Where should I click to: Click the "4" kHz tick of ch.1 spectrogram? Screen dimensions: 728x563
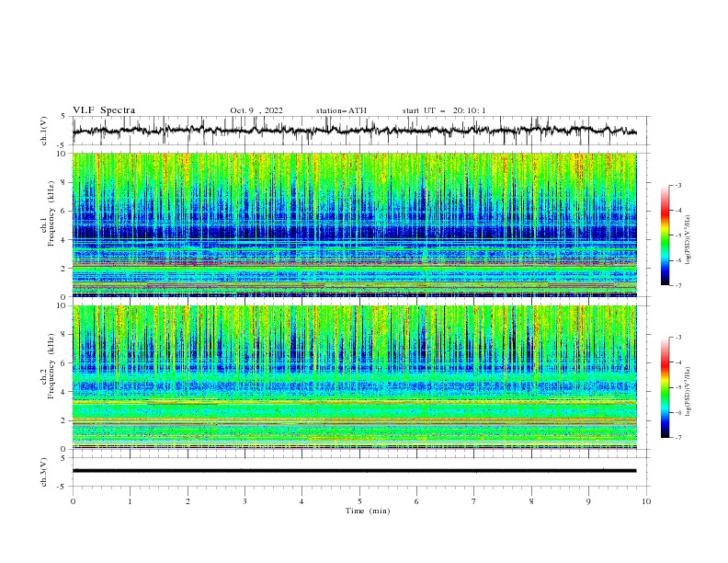[64, 240]
